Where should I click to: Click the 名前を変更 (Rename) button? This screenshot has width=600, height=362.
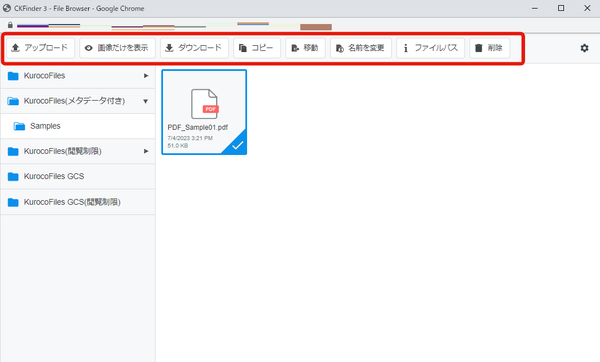360,48
